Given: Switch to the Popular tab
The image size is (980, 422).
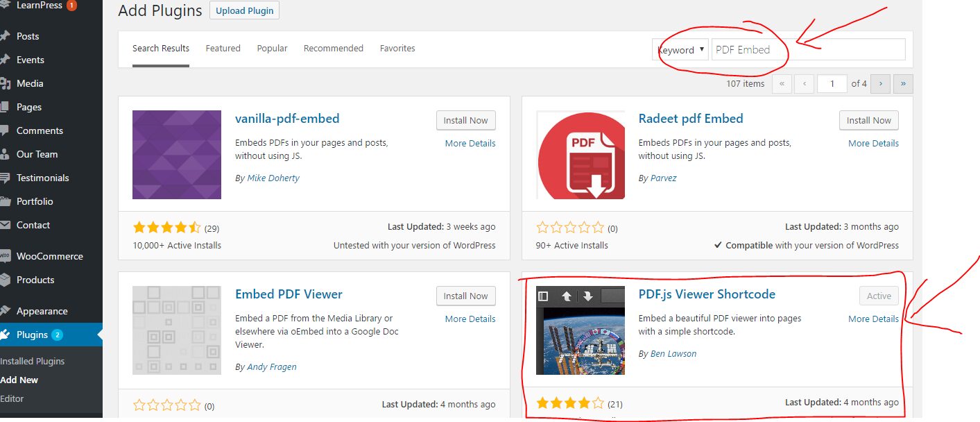Looking at the screenshot, I should point(272,49).
